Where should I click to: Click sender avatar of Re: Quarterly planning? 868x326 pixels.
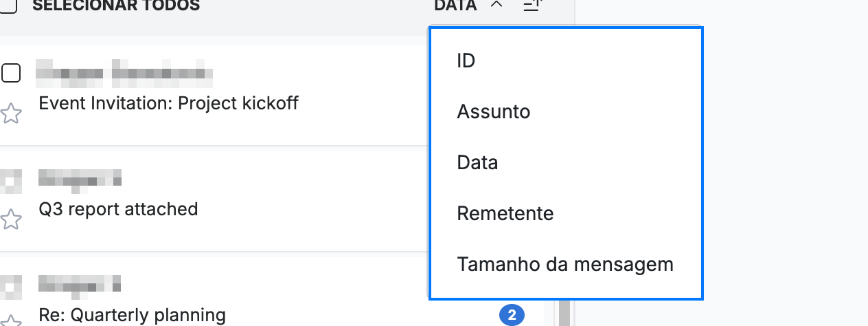10,283
